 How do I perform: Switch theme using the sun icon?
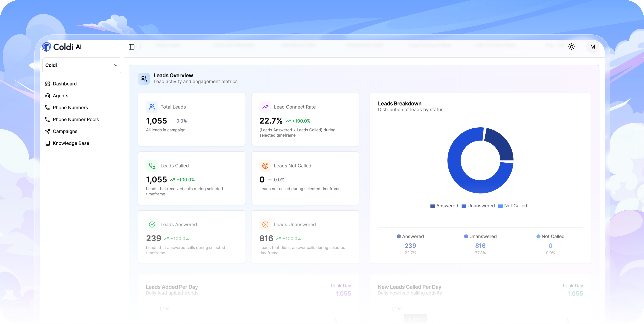(x=572, y=47)
